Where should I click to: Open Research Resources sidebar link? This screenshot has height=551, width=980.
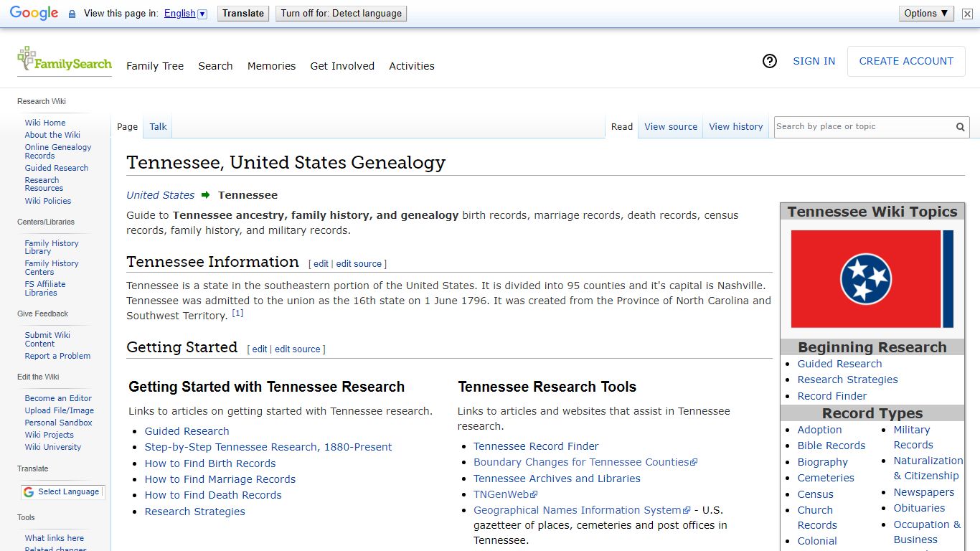[44, 184]
